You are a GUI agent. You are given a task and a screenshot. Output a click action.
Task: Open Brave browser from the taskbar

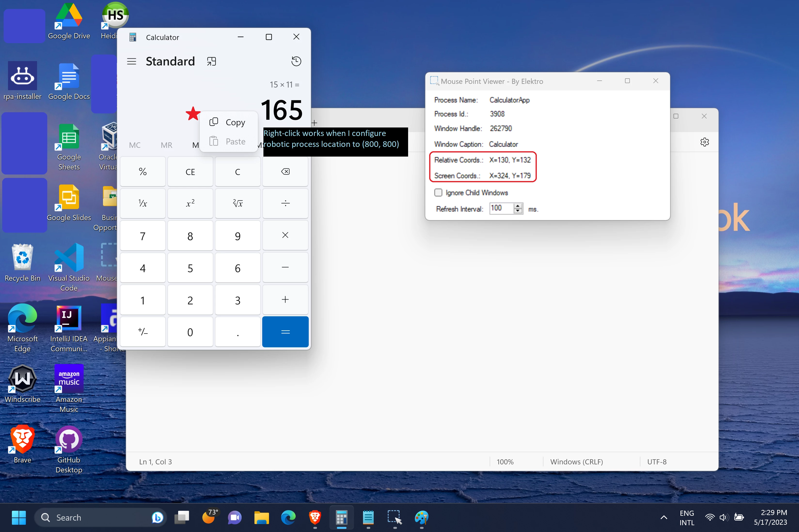[315, 517]
